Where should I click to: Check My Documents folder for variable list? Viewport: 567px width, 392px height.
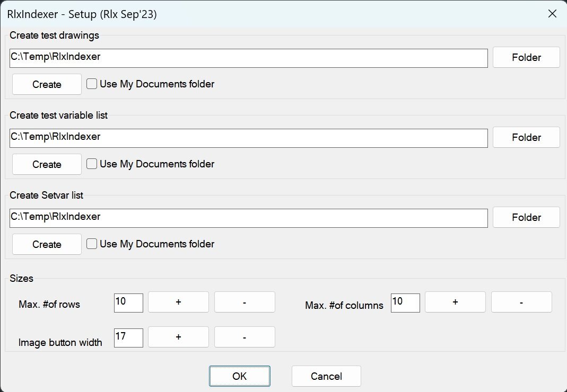(92, 164)
